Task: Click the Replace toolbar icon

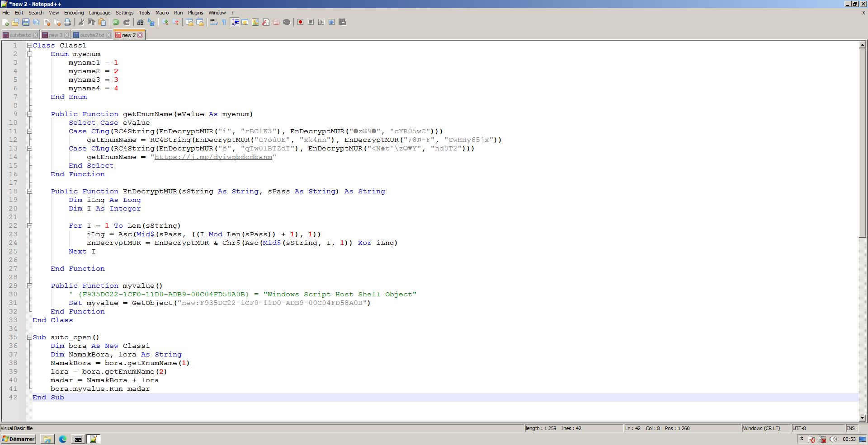Action: 151,22
